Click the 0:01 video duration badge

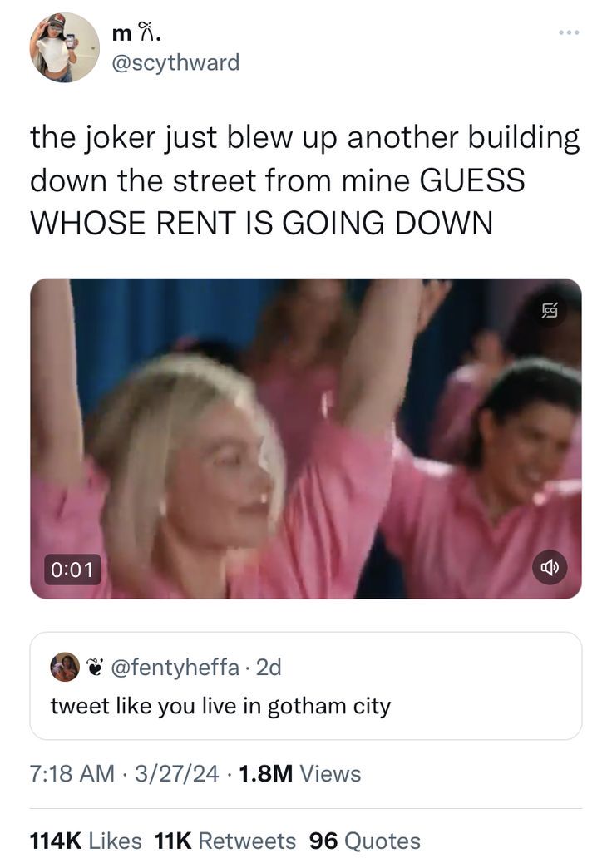(x=72, y=569)
